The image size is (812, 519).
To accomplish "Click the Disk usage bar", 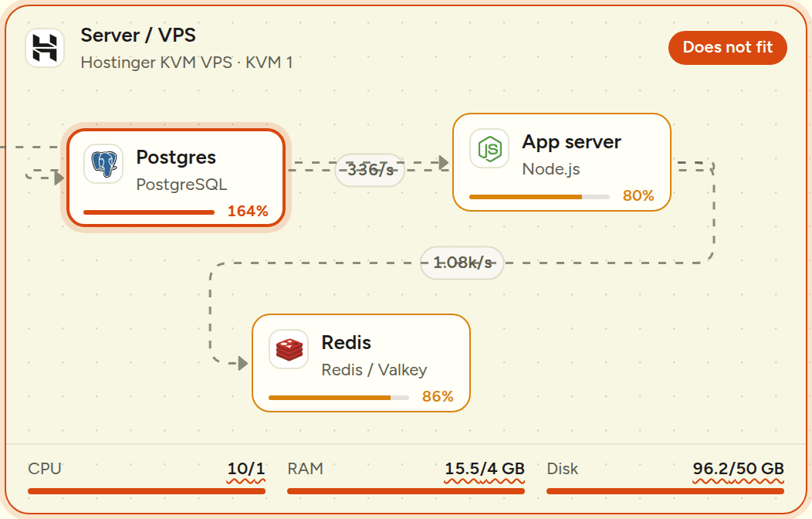I will point(665,491).
